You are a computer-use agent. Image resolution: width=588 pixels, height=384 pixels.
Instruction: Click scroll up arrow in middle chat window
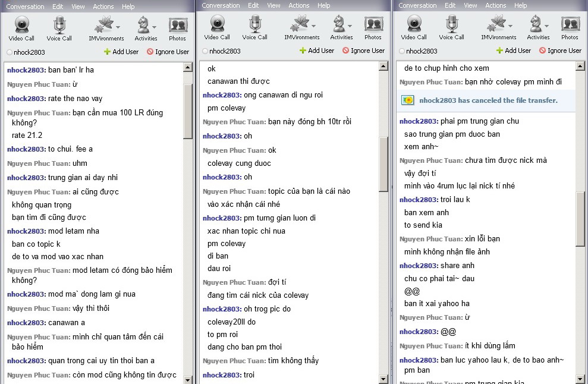(383, 67)
